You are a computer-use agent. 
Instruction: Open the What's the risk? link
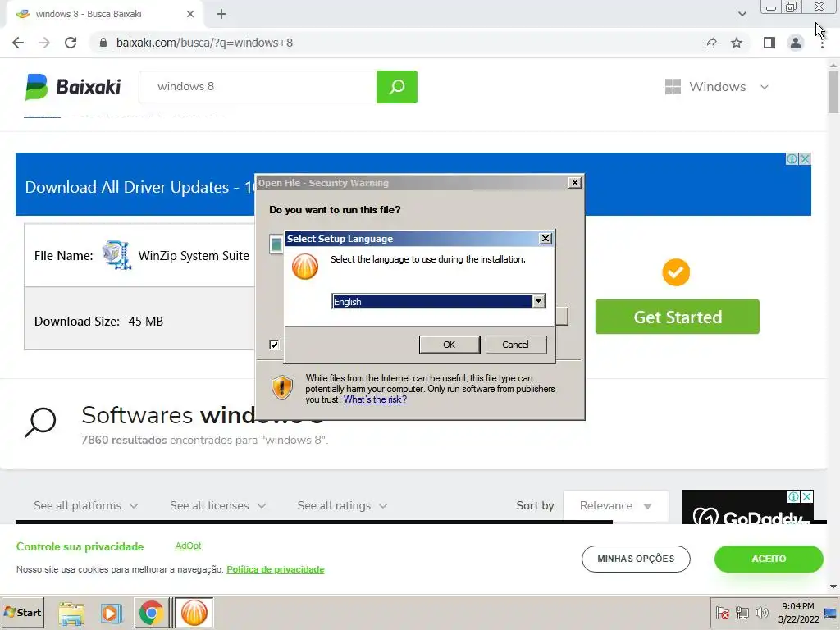(x=375, y=399)
